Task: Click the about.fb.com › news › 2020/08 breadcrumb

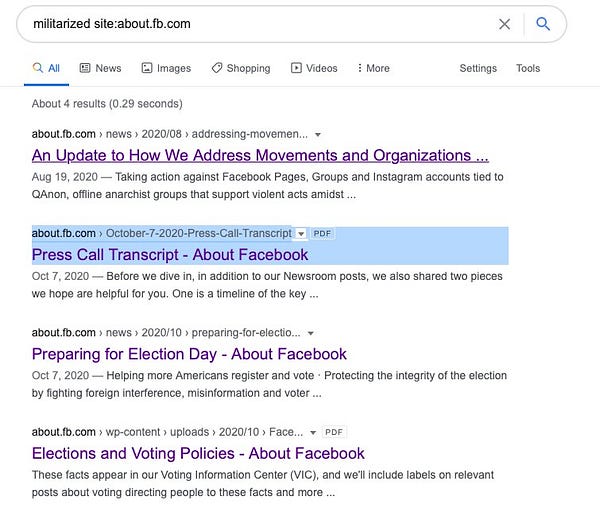Action: tap(170, 134)
